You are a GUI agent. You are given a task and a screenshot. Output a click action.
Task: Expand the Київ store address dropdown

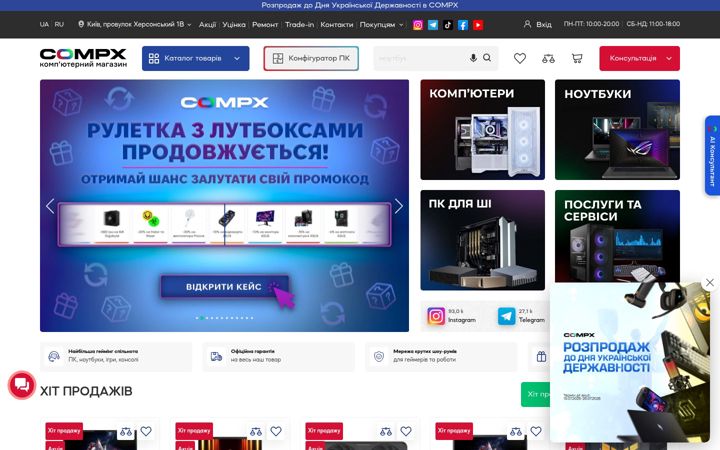pyautogui.click(x=135, y=24)
